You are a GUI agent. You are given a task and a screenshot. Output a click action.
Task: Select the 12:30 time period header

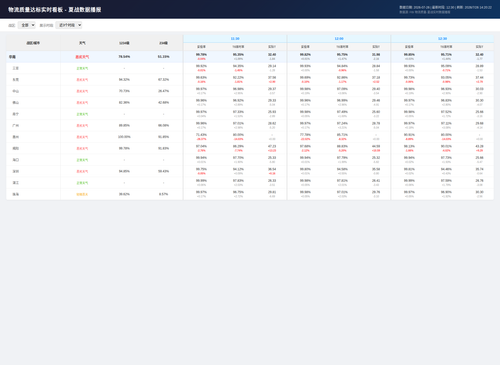442,39
